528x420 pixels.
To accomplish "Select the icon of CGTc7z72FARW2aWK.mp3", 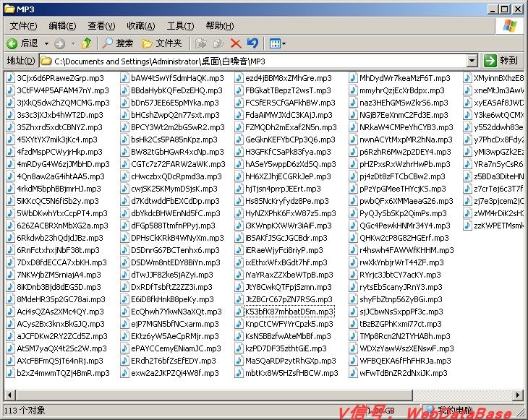I will point(124,164).
